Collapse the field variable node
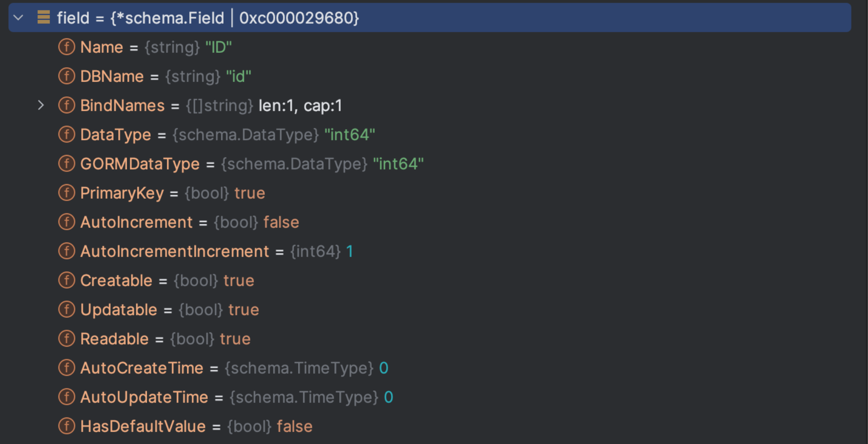This screenshot has width=868, height=444. [x=18, y=18]
